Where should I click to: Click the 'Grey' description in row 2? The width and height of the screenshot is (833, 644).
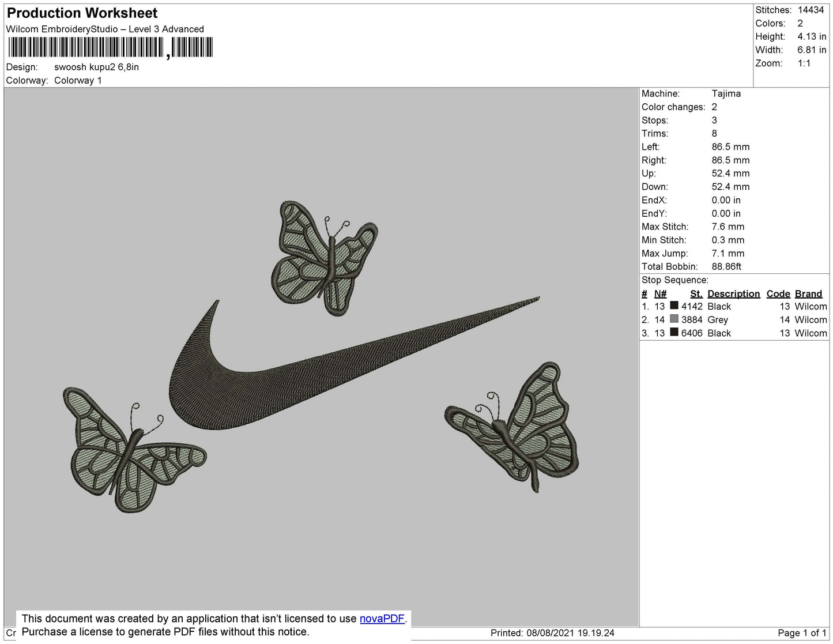click(718, 319)
